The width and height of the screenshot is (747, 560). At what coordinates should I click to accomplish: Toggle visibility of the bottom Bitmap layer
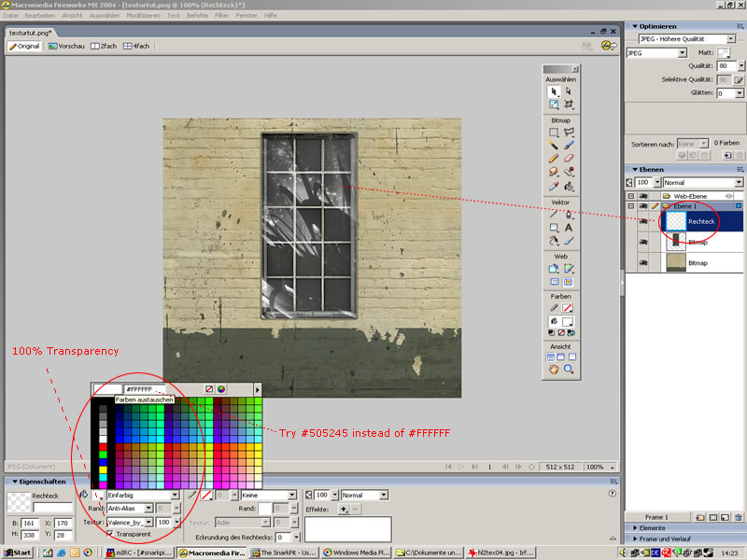tap(642, 264)
